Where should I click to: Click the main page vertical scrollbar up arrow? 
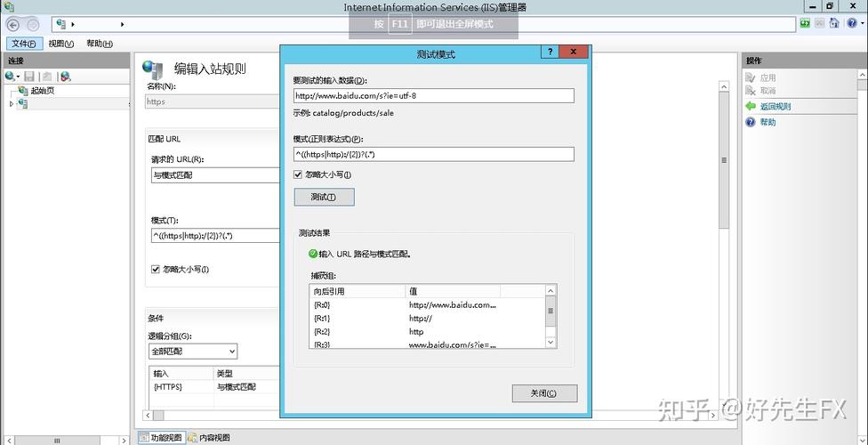point(724,86)
